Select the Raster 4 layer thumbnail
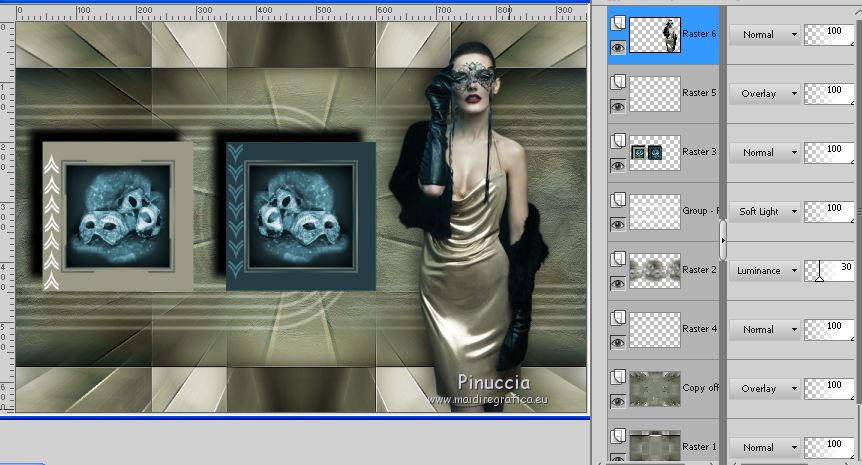 tap(654, 330)
